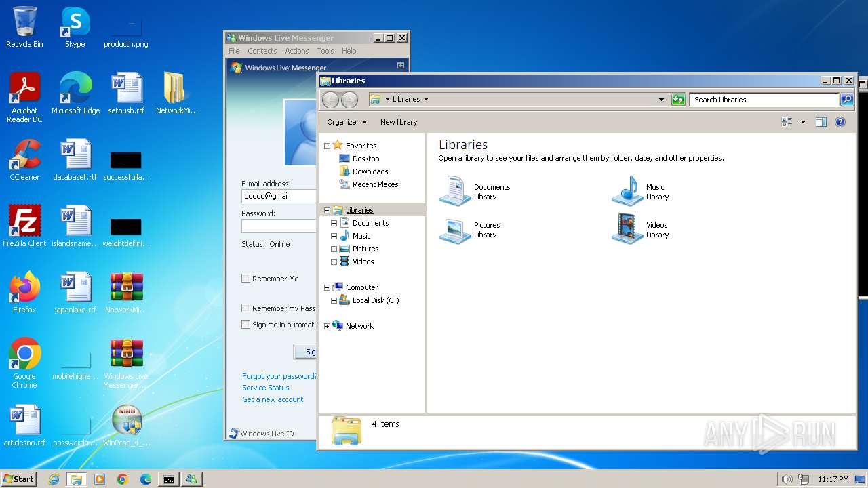Refresh the Libraries address bar
This screenshot has width=868, height=488.
pyautogui.click(x=678, y=100)
